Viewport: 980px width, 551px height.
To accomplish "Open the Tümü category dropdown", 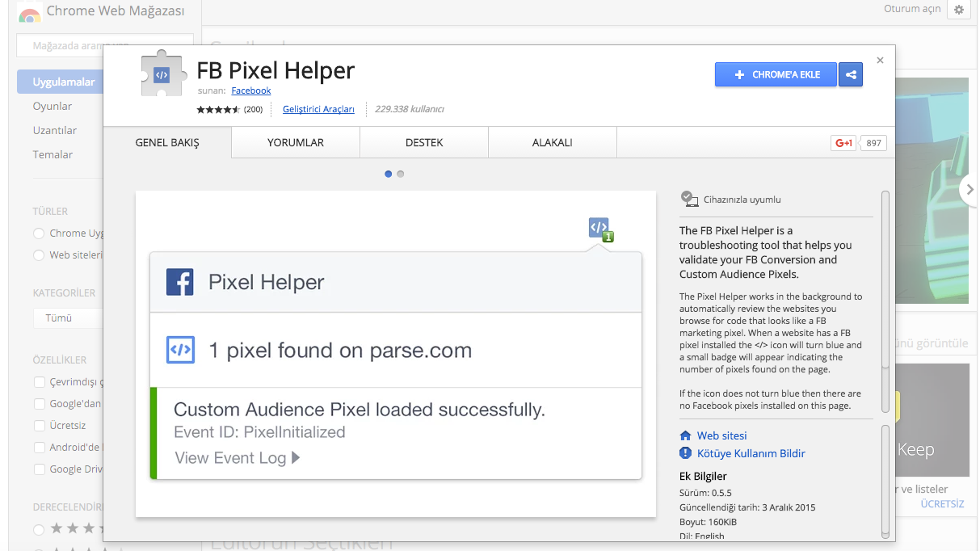I will pyautogui.click(x=68, y=318).
